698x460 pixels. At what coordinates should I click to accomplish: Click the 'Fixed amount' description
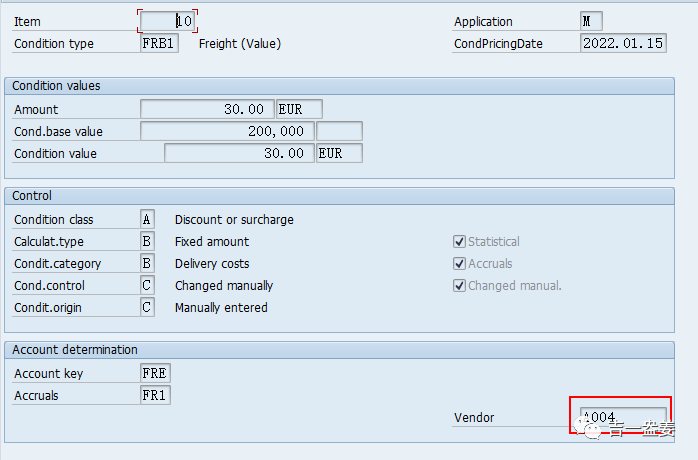coord(212,241)
